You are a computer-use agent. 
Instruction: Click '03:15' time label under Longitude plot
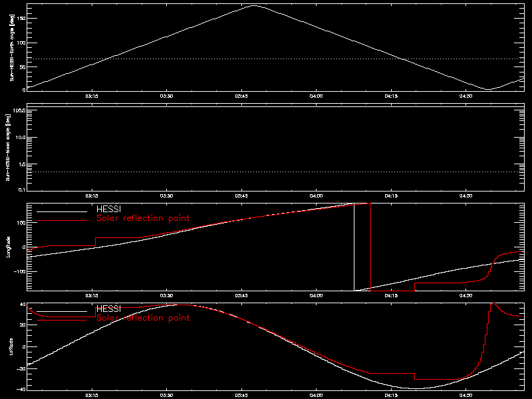pyautogui.click(x=92, y=295)
